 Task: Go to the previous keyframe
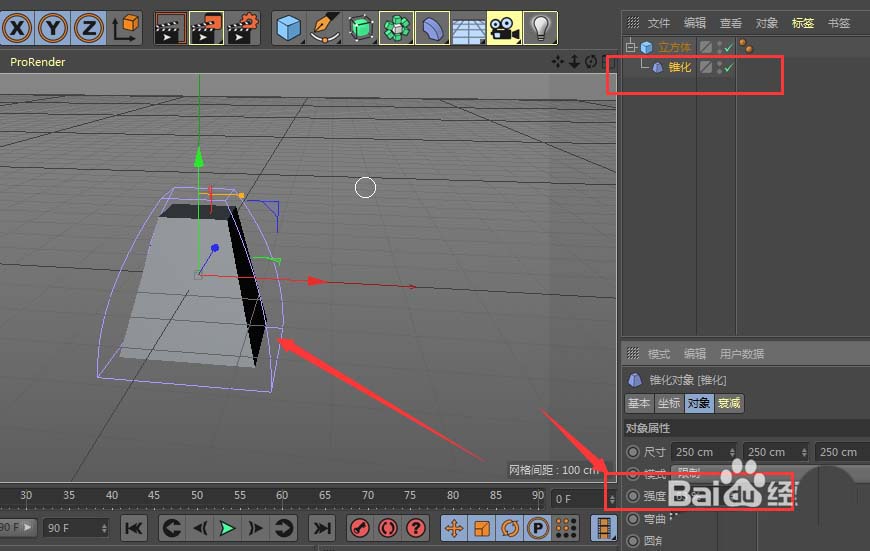pos(172,528)
